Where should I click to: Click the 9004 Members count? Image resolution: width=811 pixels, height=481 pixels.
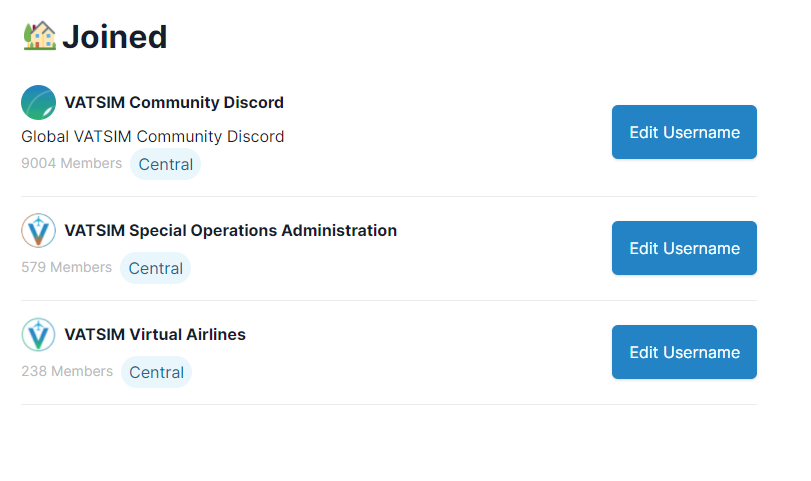[71, 163]
